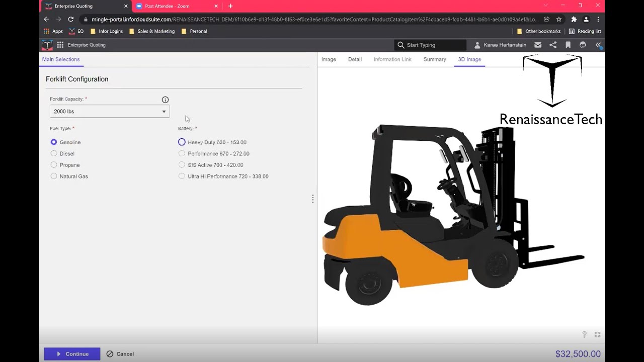Click the RenaissanceTech logo in header
Image resolution: width=644 pixels, height=362 pixels.
pos(47,45)
